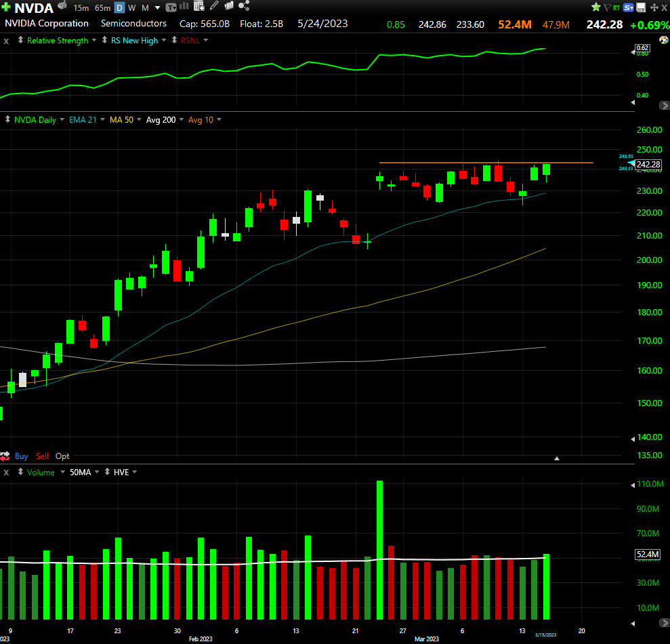Switch to 15m timeframe
670x644 pixels.
tap(81, 7)
